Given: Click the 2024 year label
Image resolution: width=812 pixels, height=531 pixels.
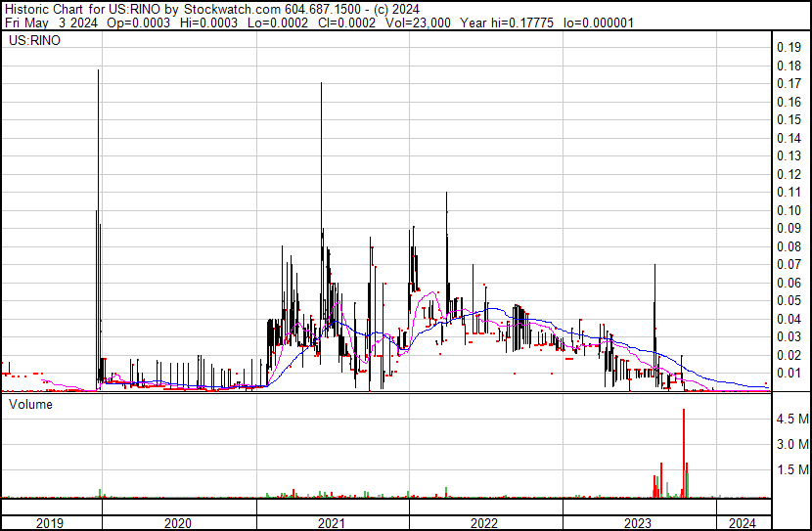Looking at the screenshot, I should [x=743, y=523].
